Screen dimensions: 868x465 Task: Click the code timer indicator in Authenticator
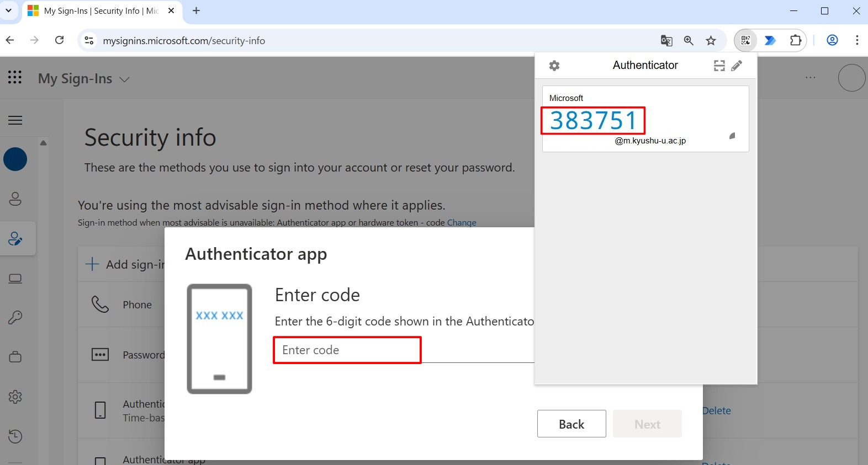pos(732,136)
